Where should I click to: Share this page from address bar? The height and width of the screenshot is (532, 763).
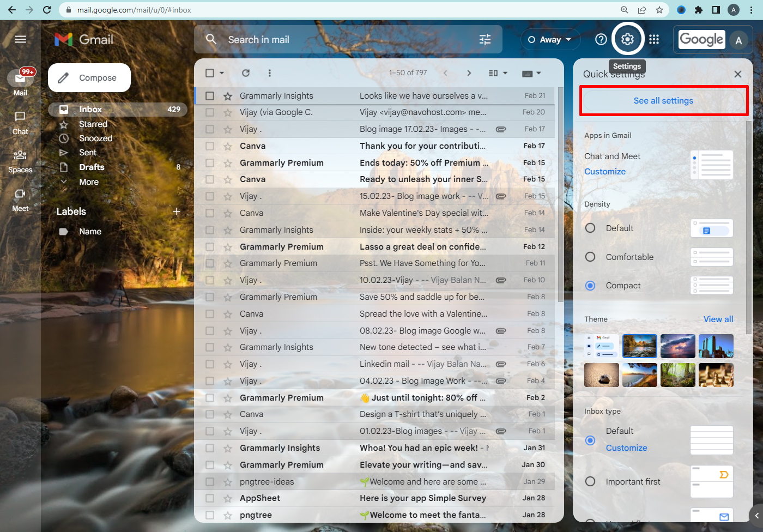[x=642, y=10]
